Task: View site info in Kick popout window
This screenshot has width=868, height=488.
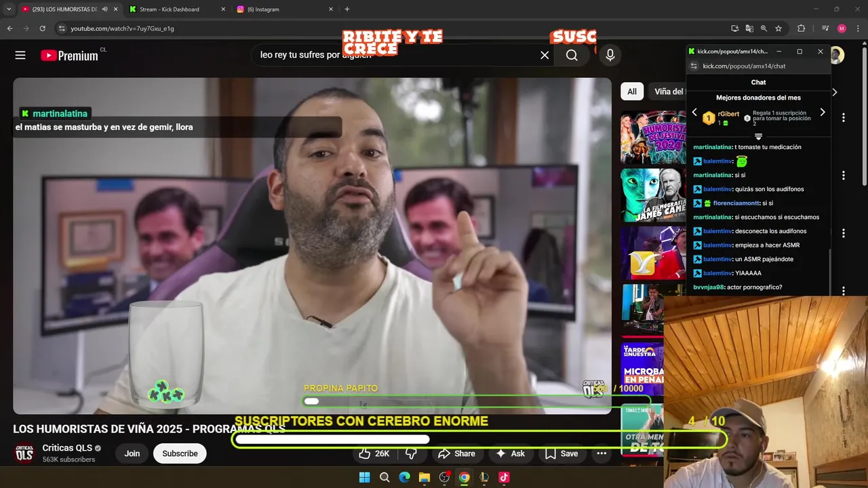Action: [694, 66]
